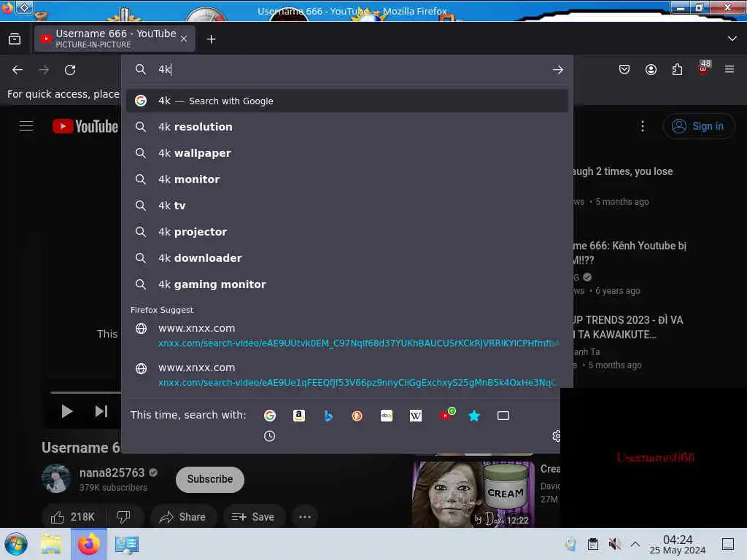Viewport: 747px width, 560px height.
Task: Search this time with eBay
Action: pyautogui.click(x=387, y=416)
